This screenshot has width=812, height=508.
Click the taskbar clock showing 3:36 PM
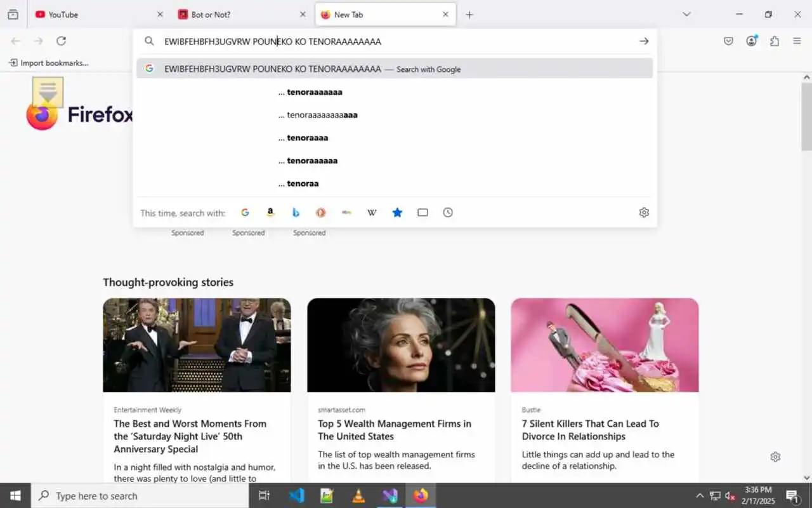[758, 496]
